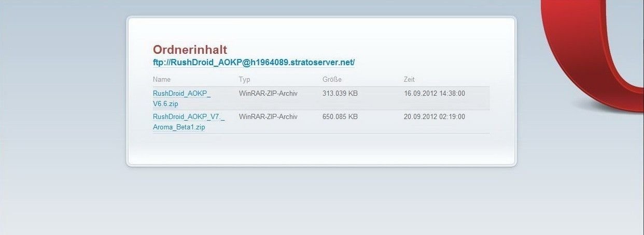Click WinRAR-ZIP-Archiv type in the V6.6 row
The width and height of the screenshot is (644, 235).
pyautogui.click(x=268, y=94)
